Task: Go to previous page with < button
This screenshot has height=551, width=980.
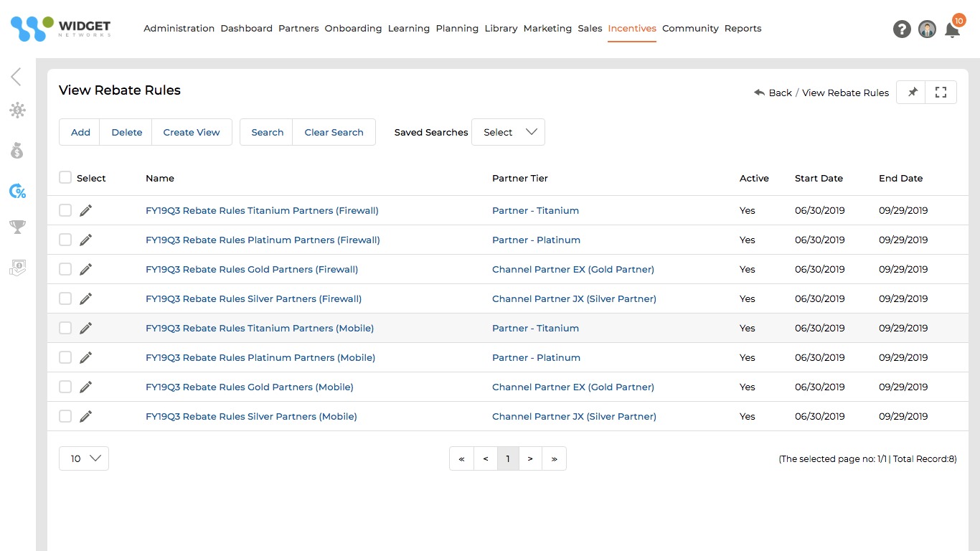Action: [x=486, y=458]
